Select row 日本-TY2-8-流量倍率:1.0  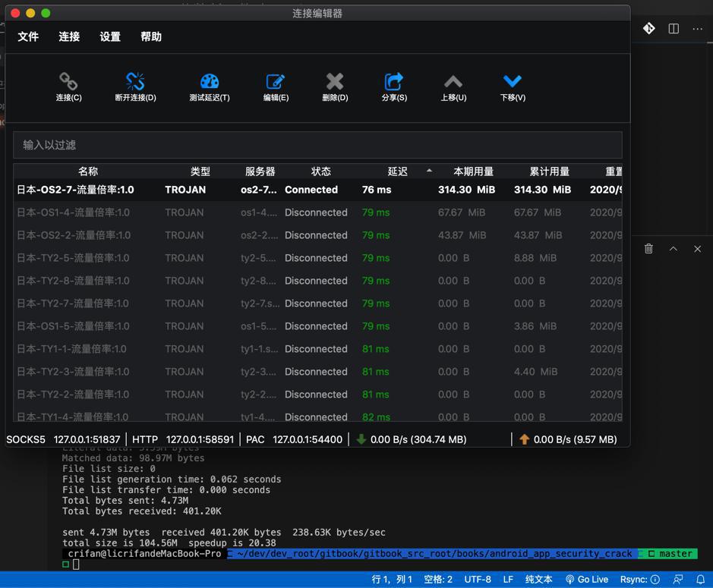317,281
